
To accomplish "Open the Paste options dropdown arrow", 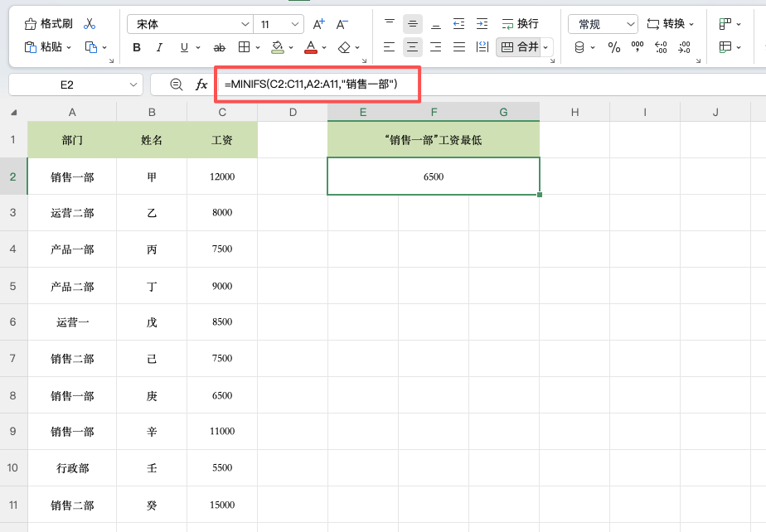I will click(69, 47).
